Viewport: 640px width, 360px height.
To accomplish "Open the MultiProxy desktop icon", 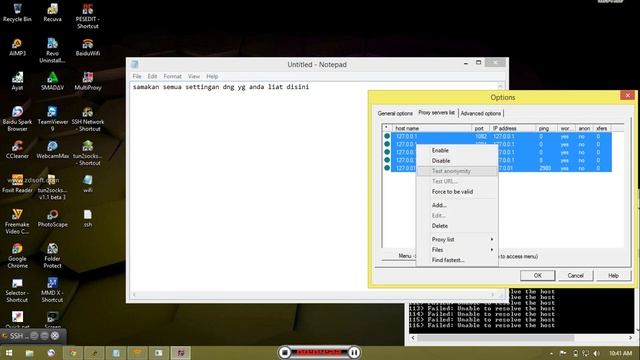I will click(x=87, y=81).
